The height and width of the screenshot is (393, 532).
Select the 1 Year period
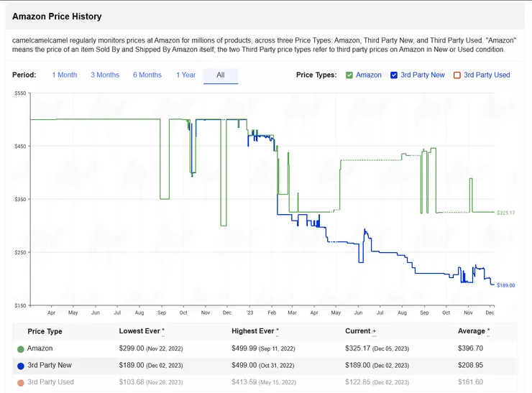click(185, 75)
